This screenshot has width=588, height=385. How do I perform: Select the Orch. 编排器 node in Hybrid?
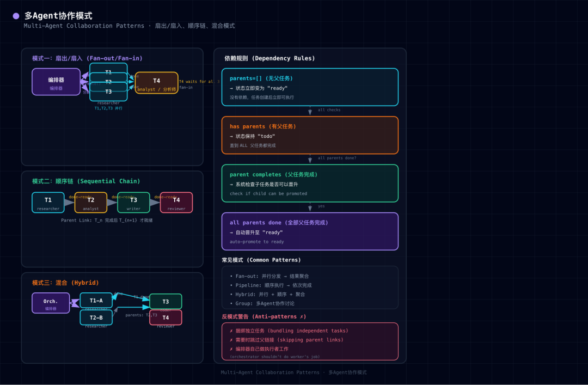point(51,303)
